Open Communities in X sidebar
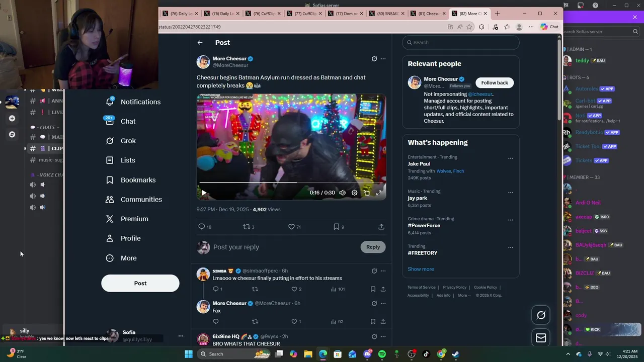This screenshot has width=644, height=362. [133, 200]
